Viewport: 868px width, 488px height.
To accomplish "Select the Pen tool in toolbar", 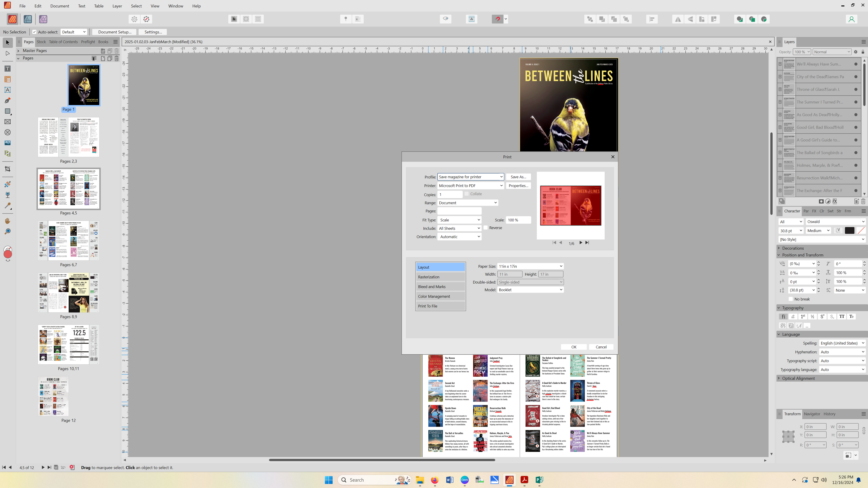I will point(7,100).
